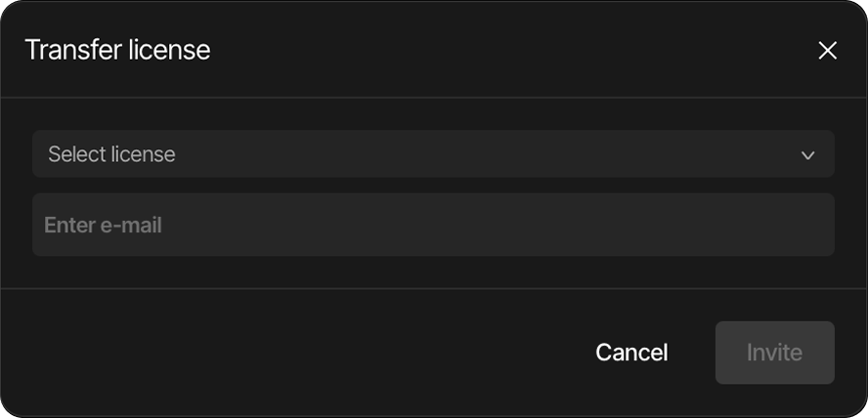The image size is (868, 418).
Task: Place cursor in "Enter e-mail" input
Action: [x=433, y=225]
